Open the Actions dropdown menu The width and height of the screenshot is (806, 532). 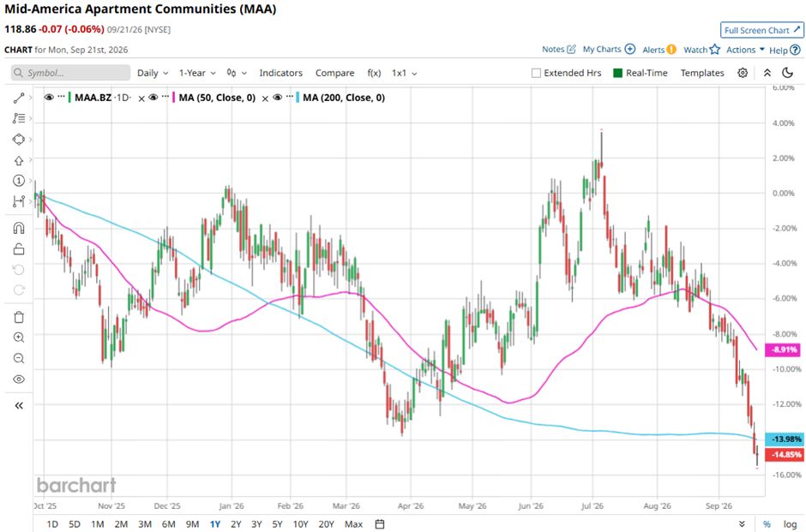pos(745,50)
